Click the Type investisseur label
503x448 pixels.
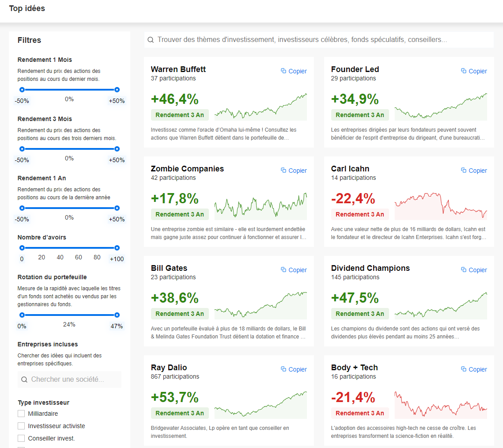(x=44, y=402)
